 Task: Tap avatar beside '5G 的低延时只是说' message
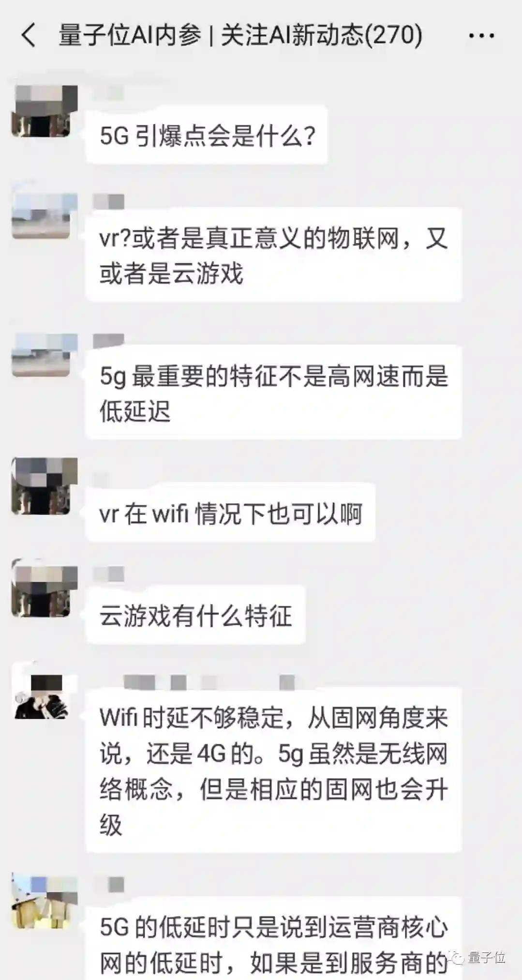(x=45, y=902)
